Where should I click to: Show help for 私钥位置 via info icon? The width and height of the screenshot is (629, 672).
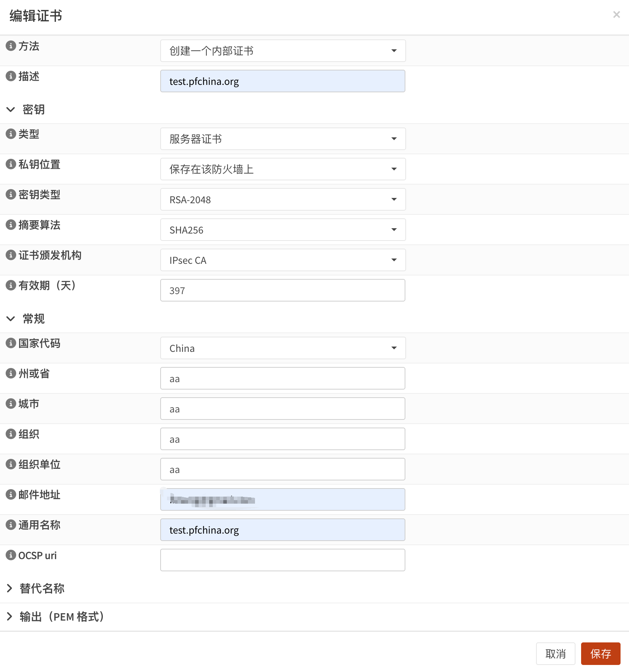click(11, 164)
